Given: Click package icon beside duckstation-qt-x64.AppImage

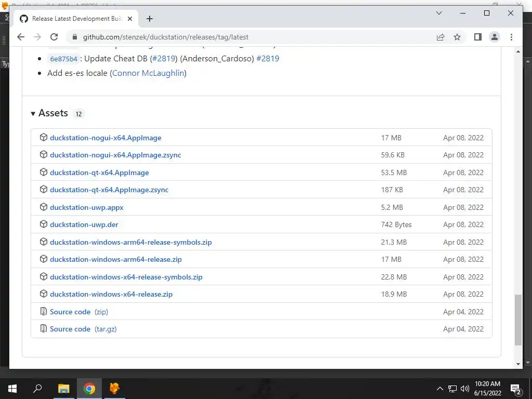Looking at the screenshot, I should coord(44,172).
